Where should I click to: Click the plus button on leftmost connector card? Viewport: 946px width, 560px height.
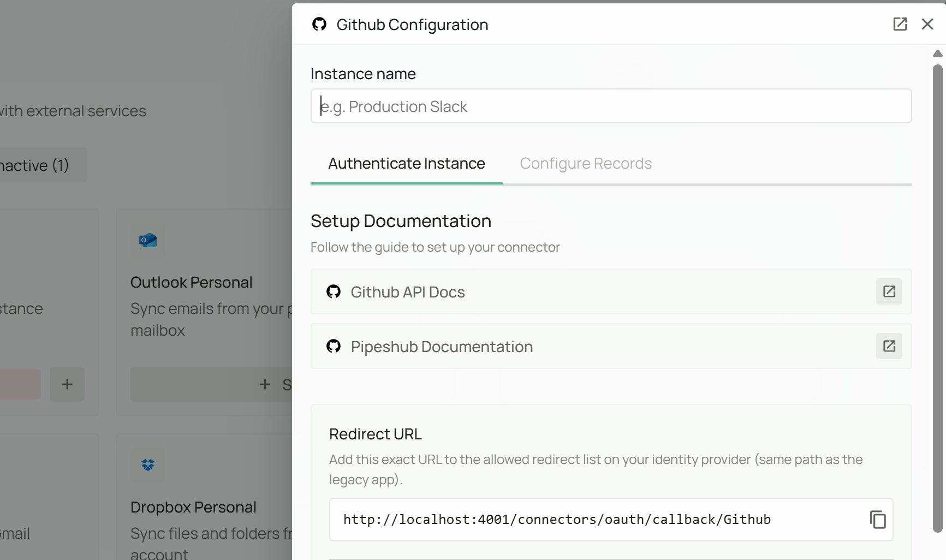coord(67,384)
